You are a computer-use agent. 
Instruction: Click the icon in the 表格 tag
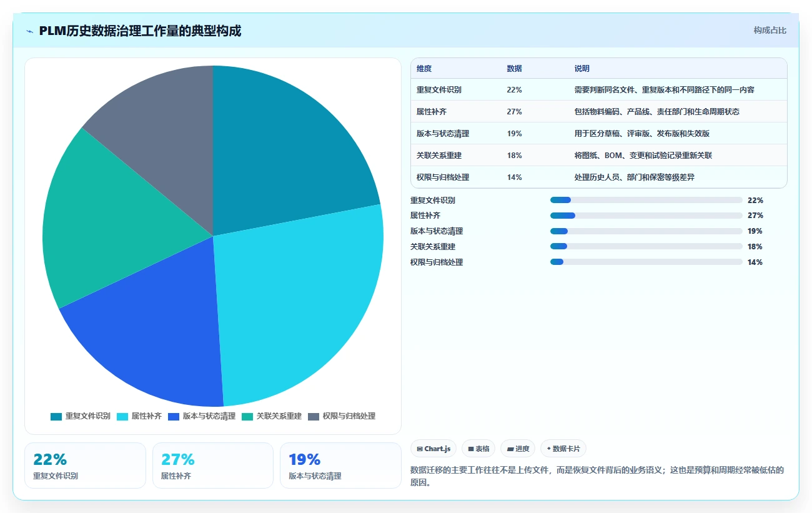tap(471, 449)
